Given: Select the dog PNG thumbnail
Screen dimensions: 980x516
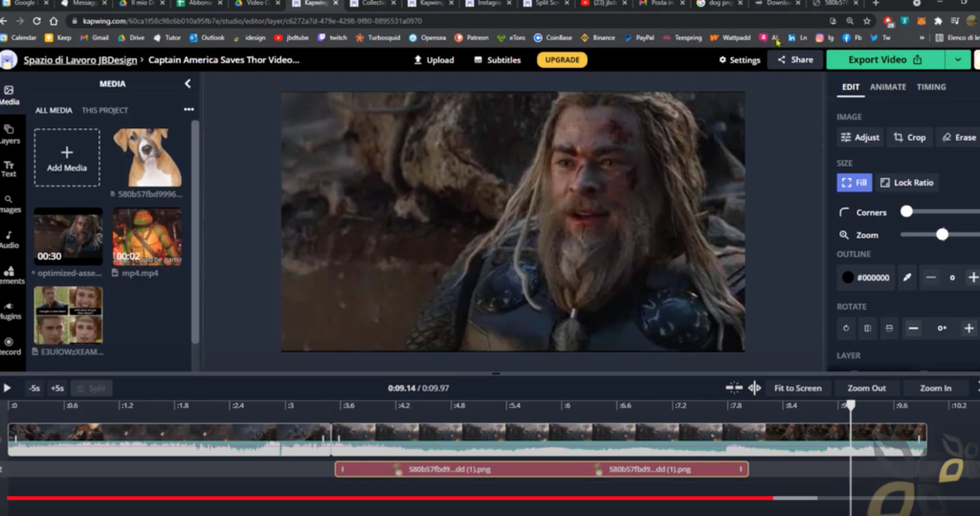Looking at the screenshot, I should pos(147,158).
